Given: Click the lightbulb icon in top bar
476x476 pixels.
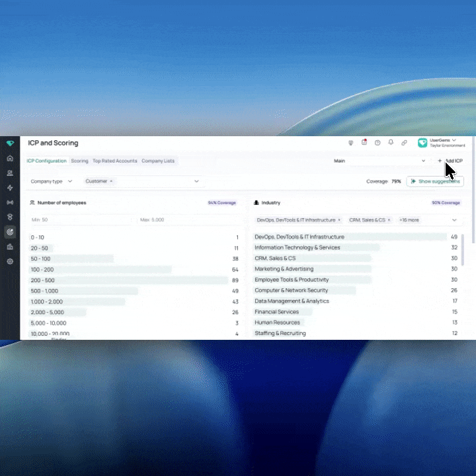Looking at the screenshot, I should coord(350,143).
